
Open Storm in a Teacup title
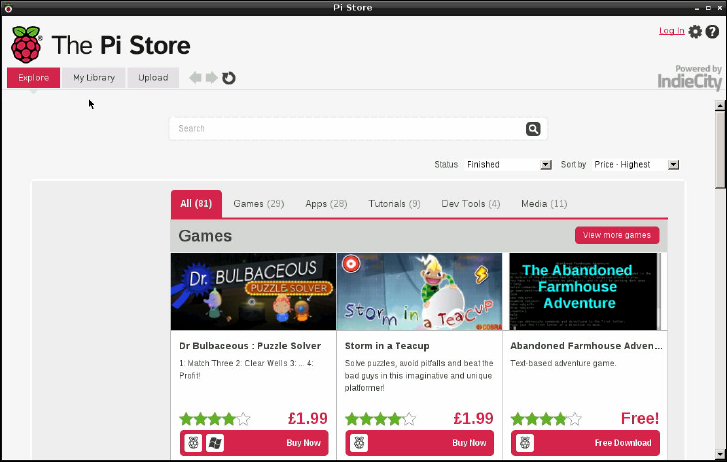[x=387, y=346]
